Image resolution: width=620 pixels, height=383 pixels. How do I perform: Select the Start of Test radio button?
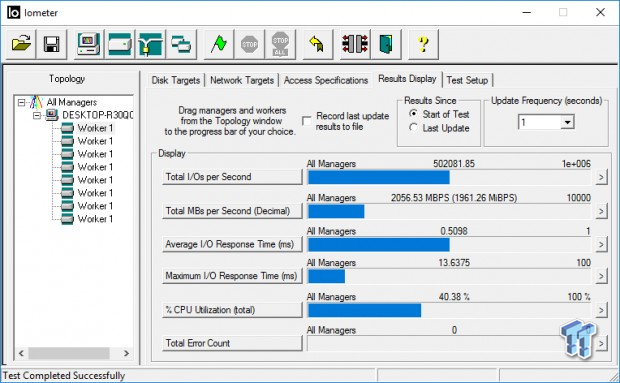pyautogui.click(x=413, y=114)
